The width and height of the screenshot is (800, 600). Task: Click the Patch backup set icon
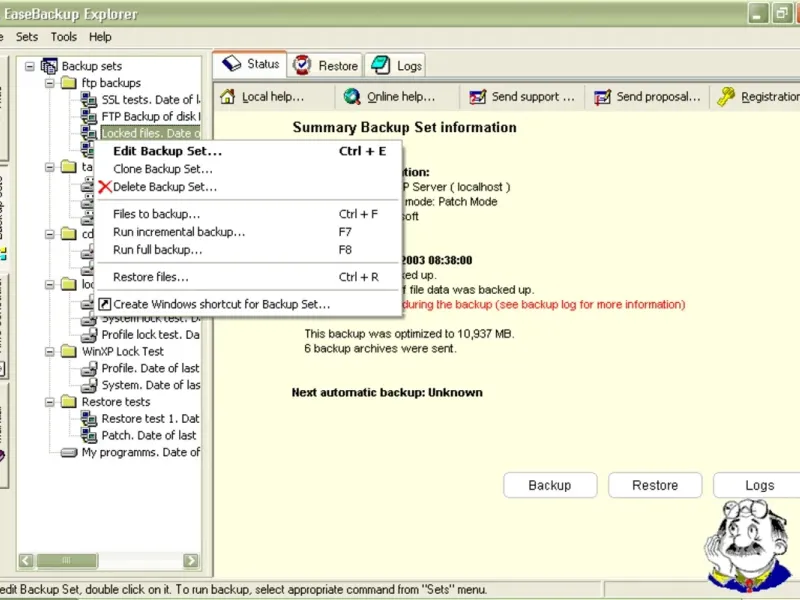(x=89, y=435)
